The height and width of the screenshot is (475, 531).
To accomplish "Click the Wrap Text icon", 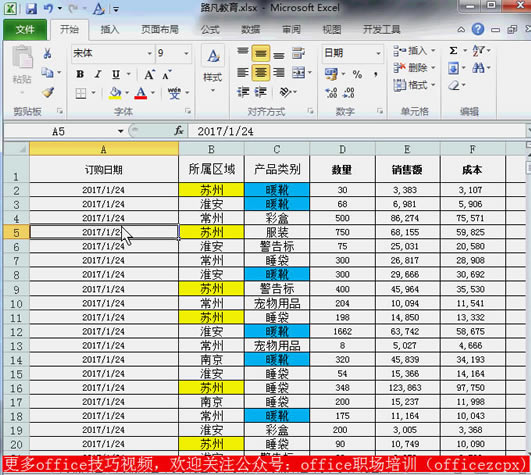I will click(298, 53).
